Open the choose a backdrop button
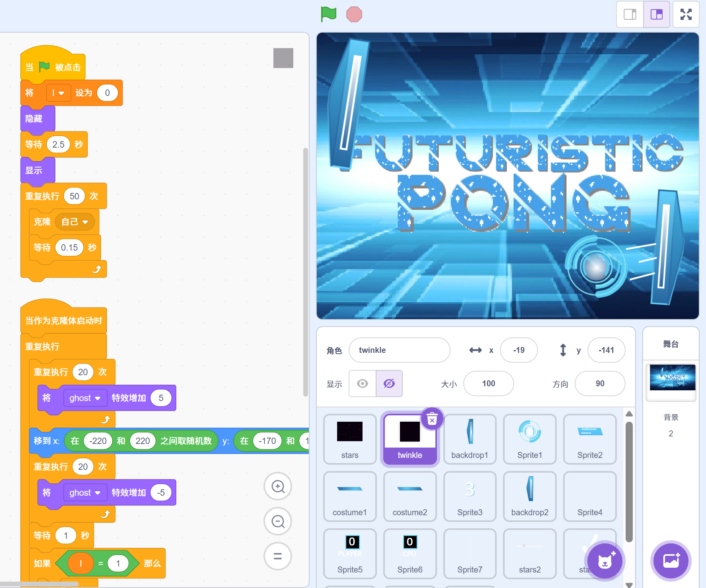The height and width of the screenshot is (588, 706). pyautogui.click(x=671, y=561)
